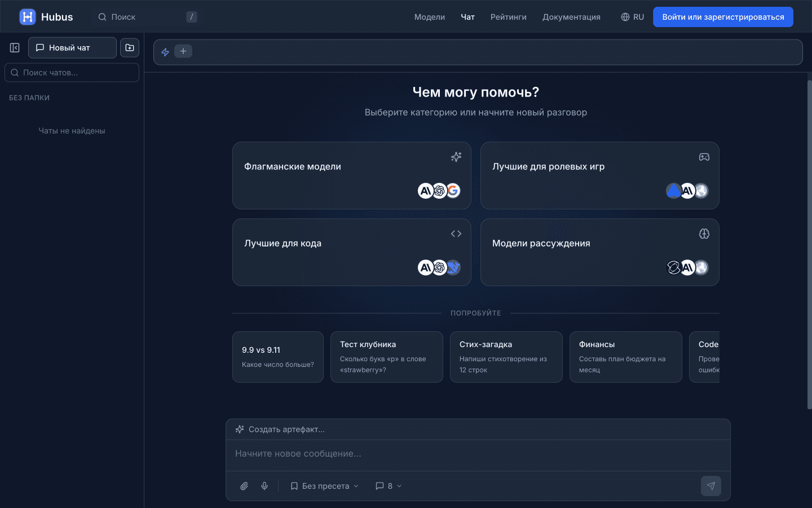Try the 9.9 vs 9.11 prompt
Viewport: 812px width, 508px height.
click(278, 357)
